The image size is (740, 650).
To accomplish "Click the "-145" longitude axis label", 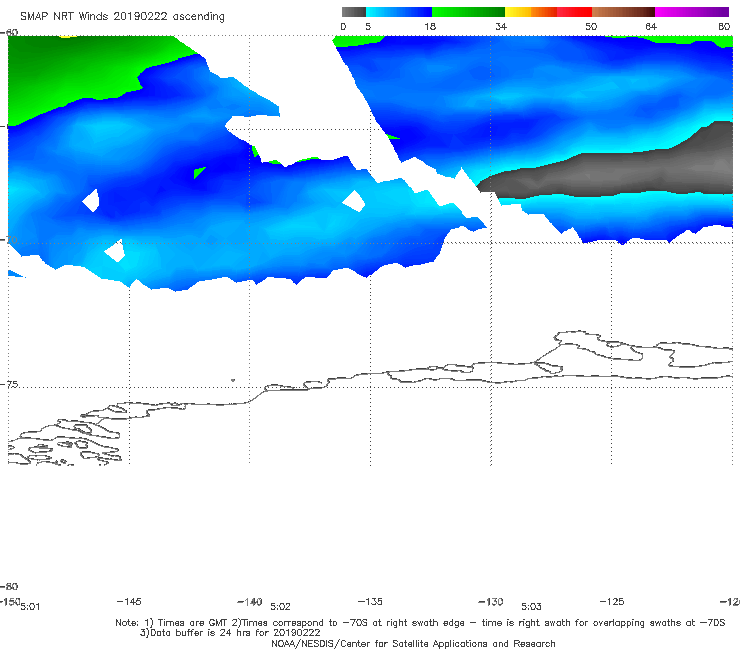I will click(129, 601).
